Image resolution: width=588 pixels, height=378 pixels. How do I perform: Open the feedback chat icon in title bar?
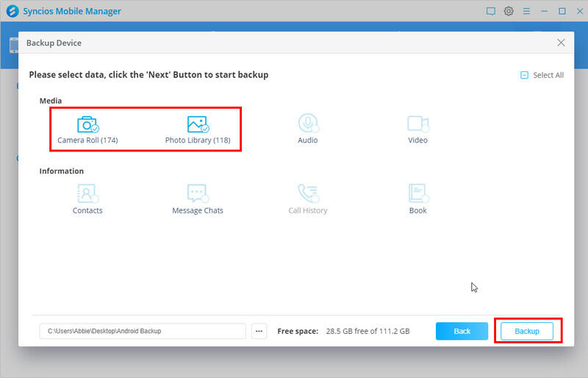point(490,11)
